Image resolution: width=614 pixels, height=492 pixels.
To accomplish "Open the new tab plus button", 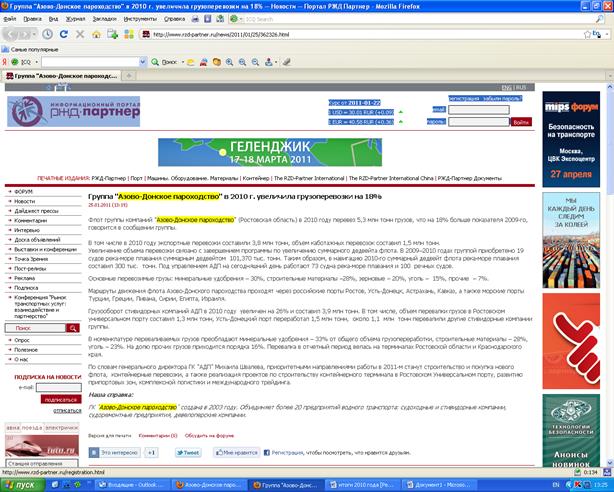I will click(128, 76).
